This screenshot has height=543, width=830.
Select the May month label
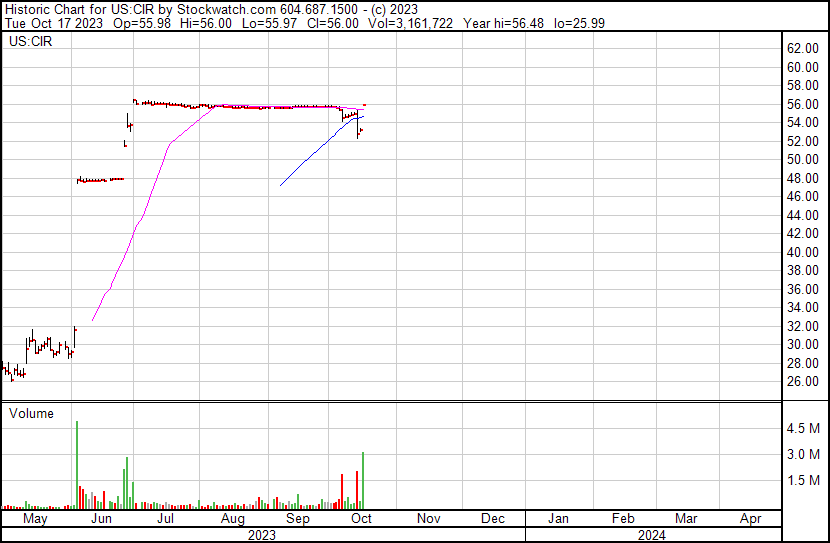click(35, 518)
